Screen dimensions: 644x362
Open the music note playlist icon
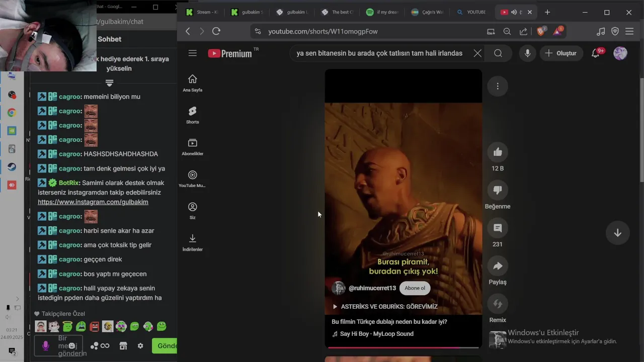pos(601,31)
